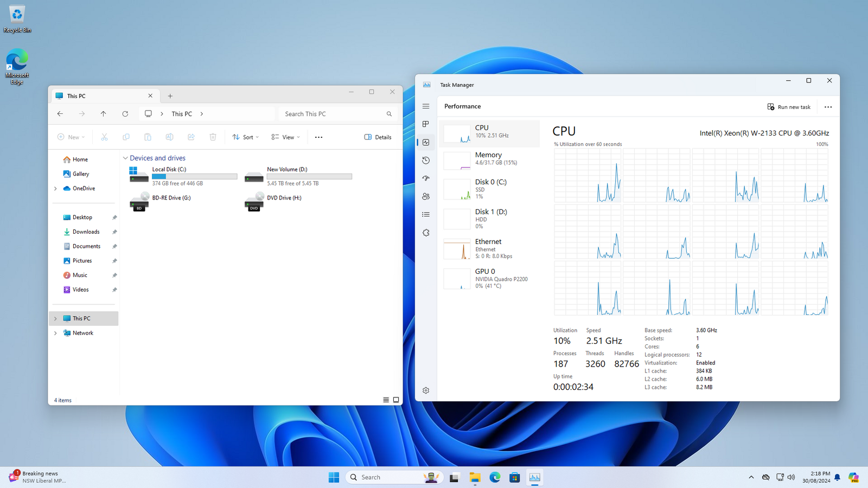Image resolution: width=868 pixels, height=488 pixels.
Task: Go up one folder level
Action: point(104,114)
